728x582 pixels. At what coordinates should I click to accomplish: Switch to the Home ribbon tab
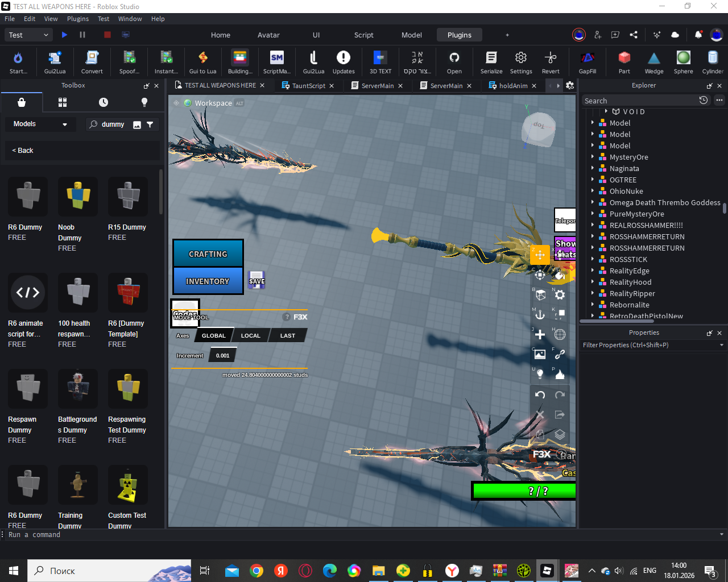tap(221, 35)
